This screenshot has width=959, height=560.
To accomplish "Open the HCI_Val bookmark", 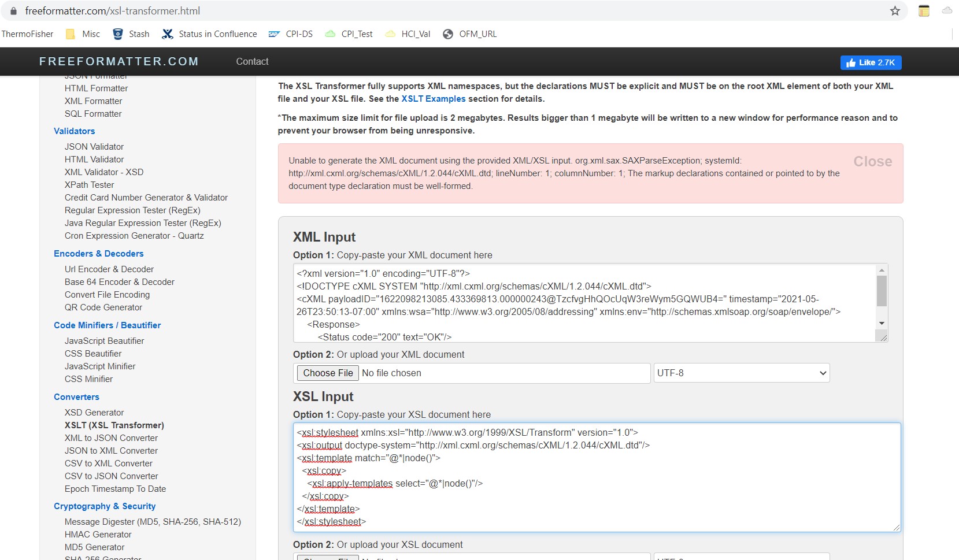I will [408, 34].
